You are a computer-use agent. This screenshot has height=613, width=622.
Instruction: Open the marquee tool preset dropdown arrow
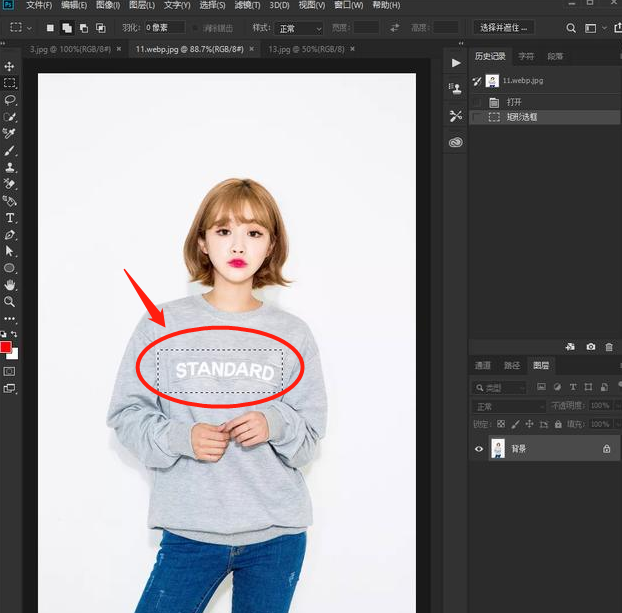[x=29, y=28]
